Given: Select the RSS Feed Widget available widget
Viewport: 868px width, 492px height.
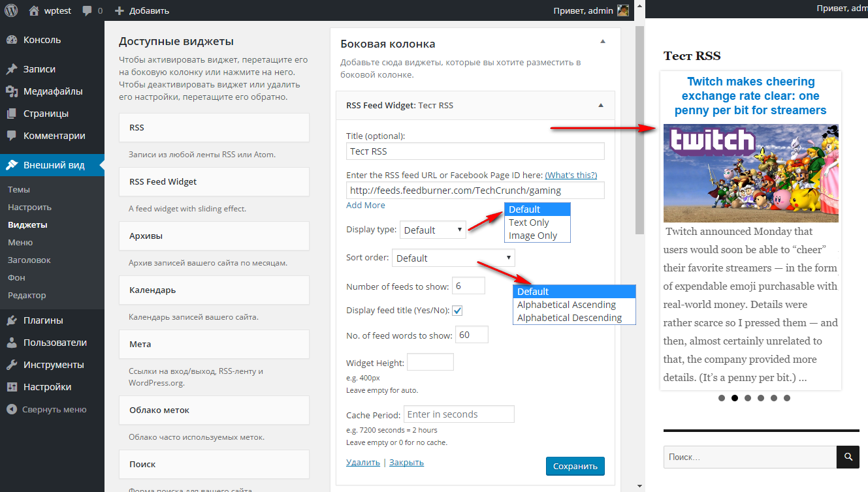Looking at the screenshot, I should coord(214,181).
